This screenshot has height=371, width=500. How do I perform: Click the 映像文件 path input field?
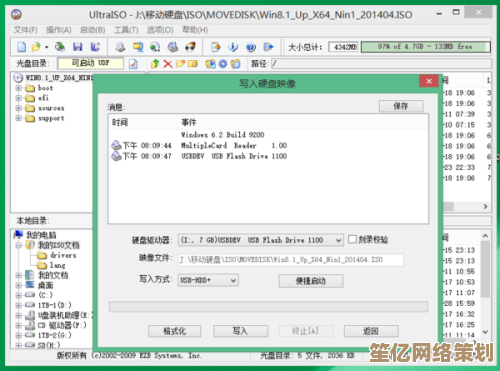pos(291,260)
